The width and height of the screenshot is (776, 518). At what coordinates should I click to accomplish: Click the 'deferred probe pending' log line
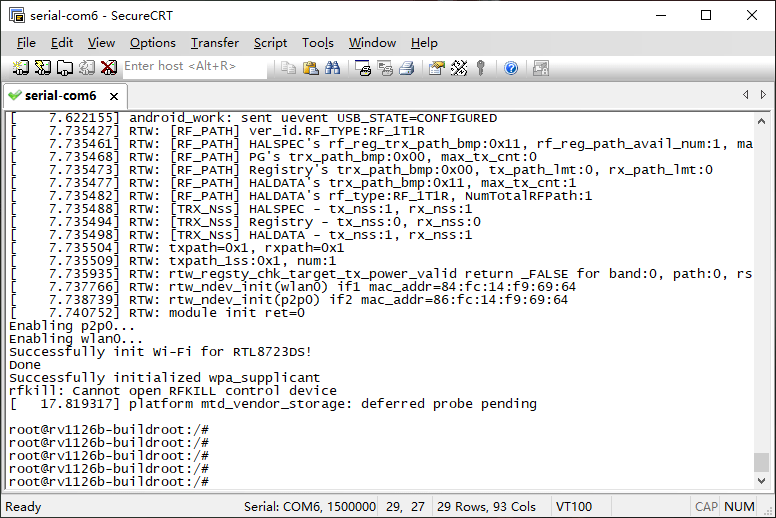pos(273,404)
